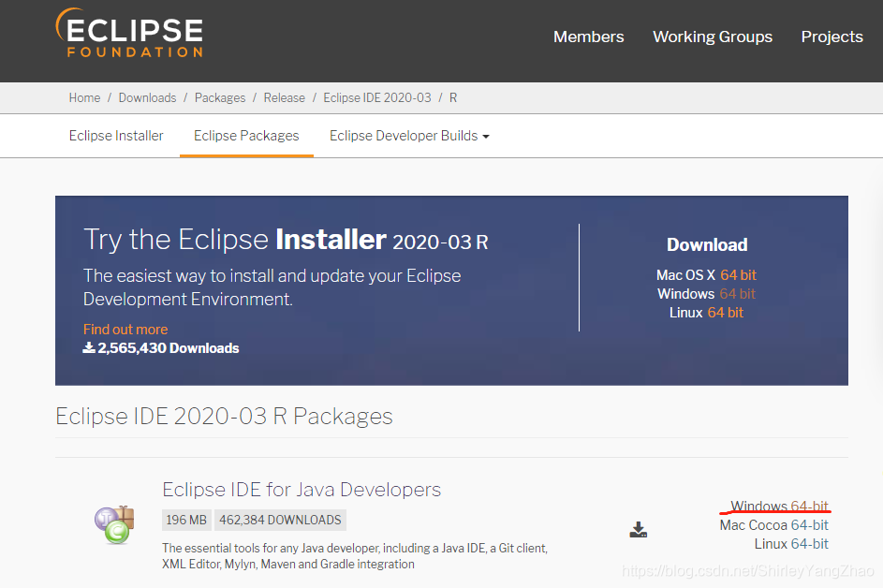The width and height of the screenshot is (883, 588).
Task: Open the Working Groups menu
Action: [x=713, y=37]
